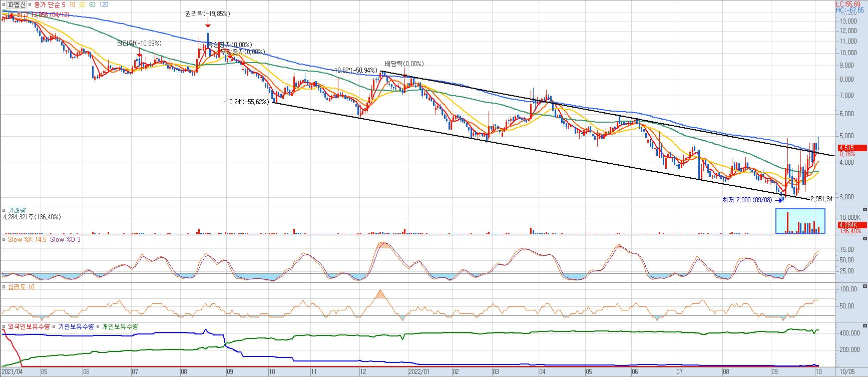Screen dimensions: 868x377
Task: Click the 심리도 10 label
Action: click(21, 287)
